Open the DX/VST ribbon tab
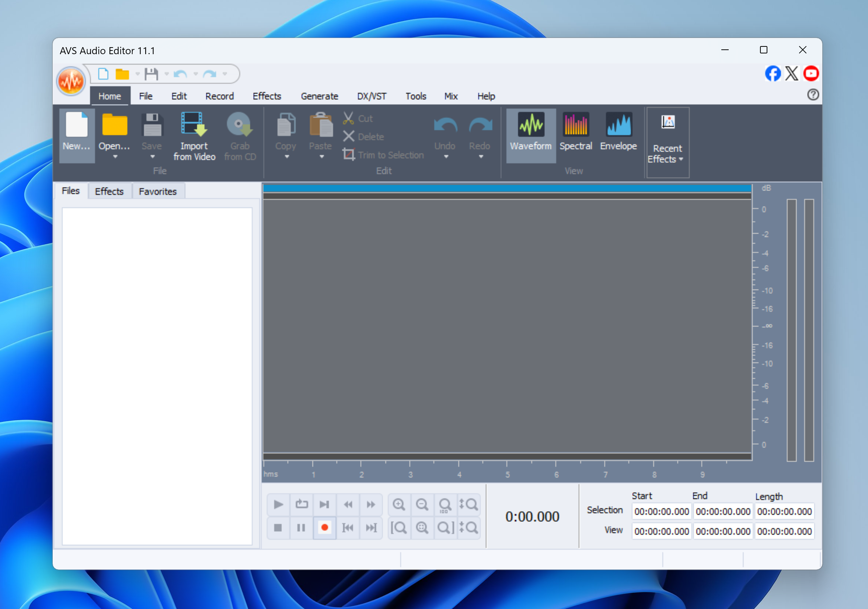This screenshot has width=868, height=609. point(372,96)
